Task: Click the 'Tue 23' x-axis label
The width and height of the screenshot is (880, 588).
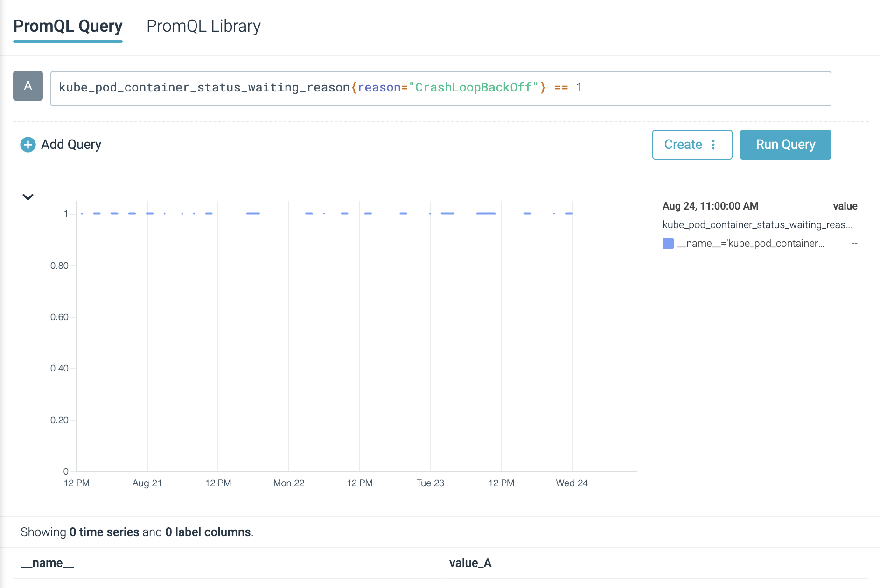Action: coord(430,483)
